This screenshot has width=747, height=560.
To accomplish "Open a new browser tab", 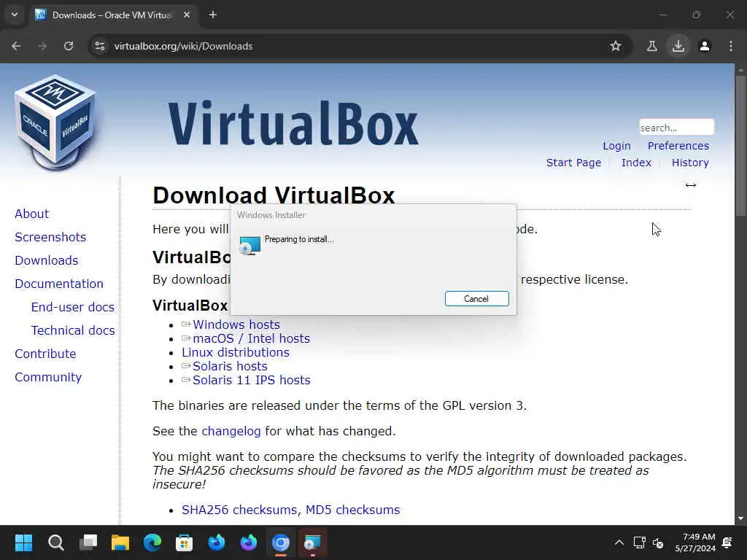I will pyautogui.click(x=213, y=15).
